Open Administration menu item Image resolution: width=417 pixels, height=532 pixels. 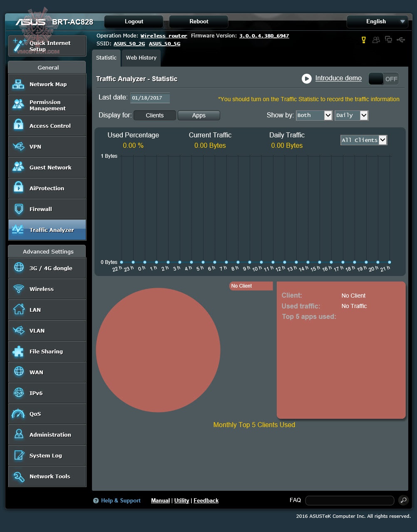coord(47,435)
